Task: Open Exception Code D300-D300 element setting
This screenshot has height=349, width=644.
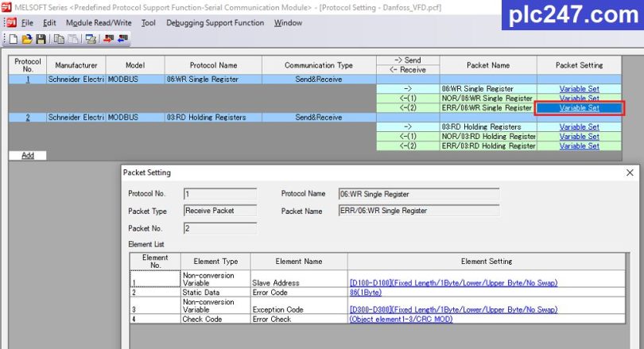Action: click(x=453, y=309)
